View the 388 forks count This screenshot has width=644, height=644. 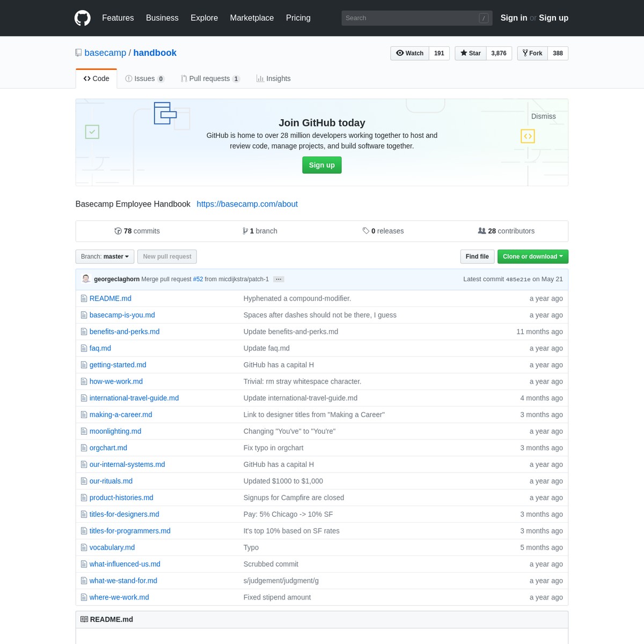558,53
